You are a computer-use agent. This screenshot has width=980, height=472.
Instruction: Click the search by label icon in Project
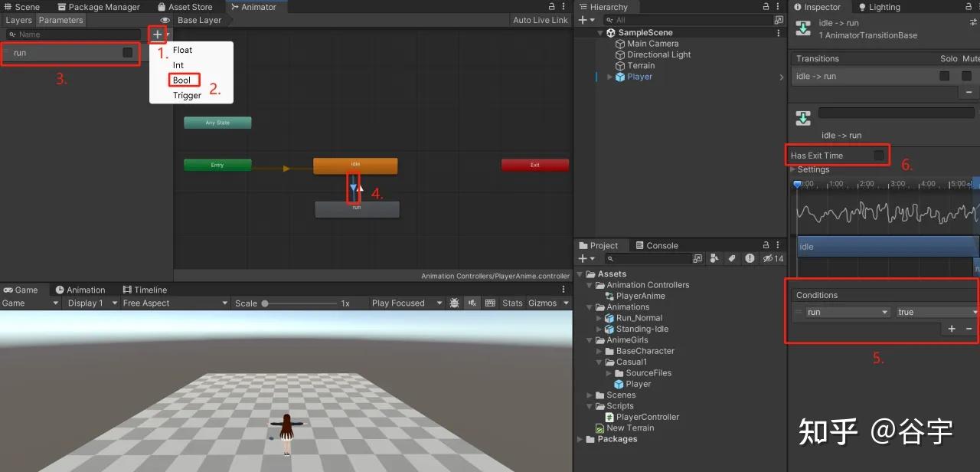point(731,258)
